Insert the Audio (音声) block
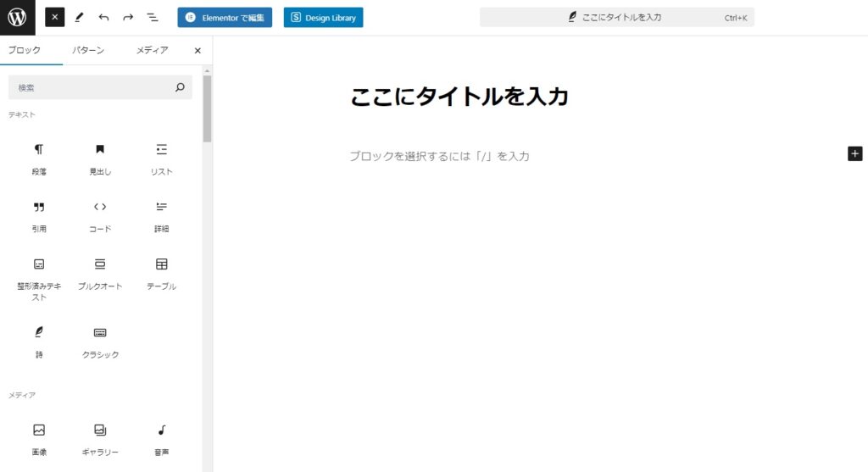This screenshot has width=868, height=472. pos(161,438)
